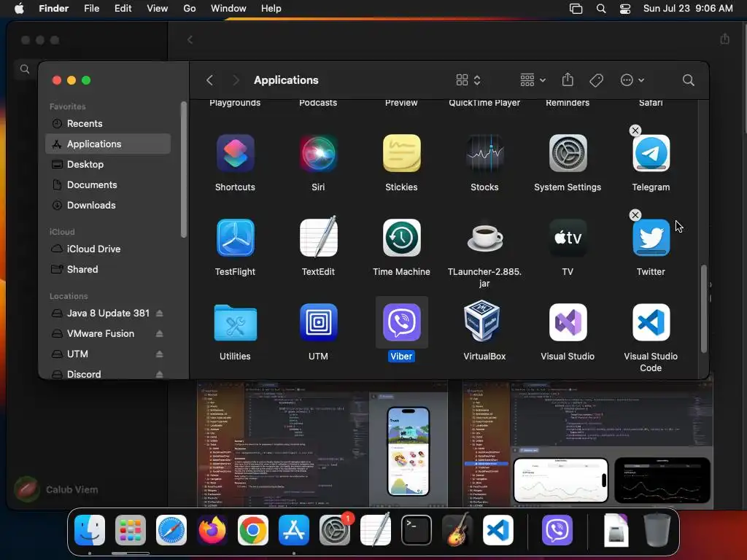747x560 pixels.
Task: Open Control Center in menu bar
Action: (625, 9)
